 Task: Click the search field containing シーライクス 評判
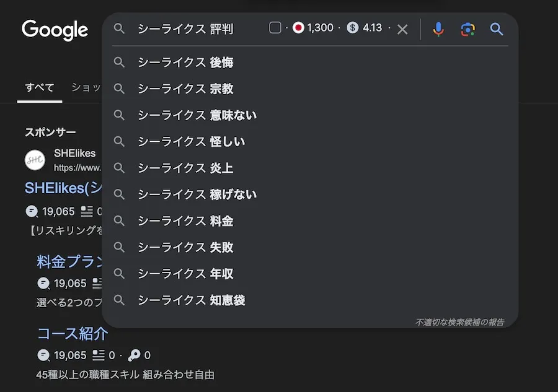coord(185,29)
